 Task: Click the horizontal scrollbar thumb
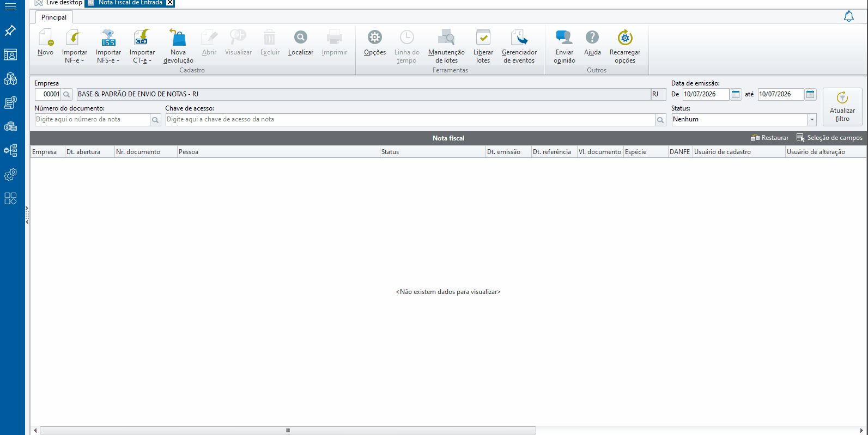point(288,431)
